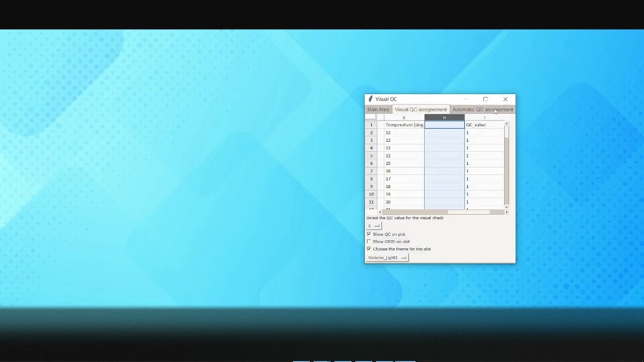Open the Automatic QC assignement tab

coord(482,110)
